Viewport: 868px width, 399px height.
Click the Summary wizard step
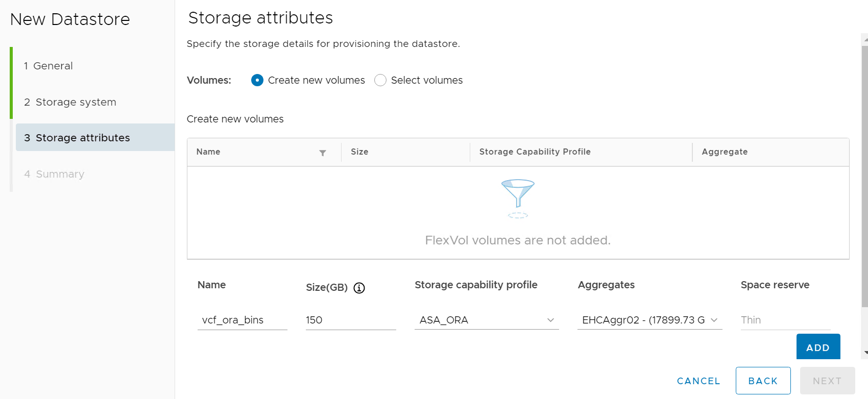(60, 174)
